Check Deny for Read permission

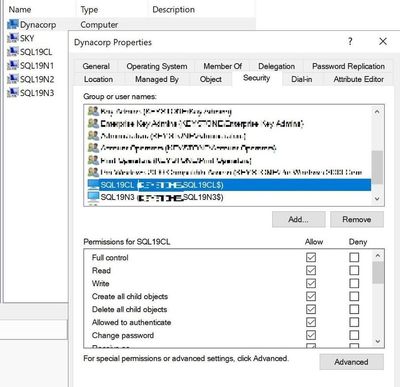click(354, 270)
